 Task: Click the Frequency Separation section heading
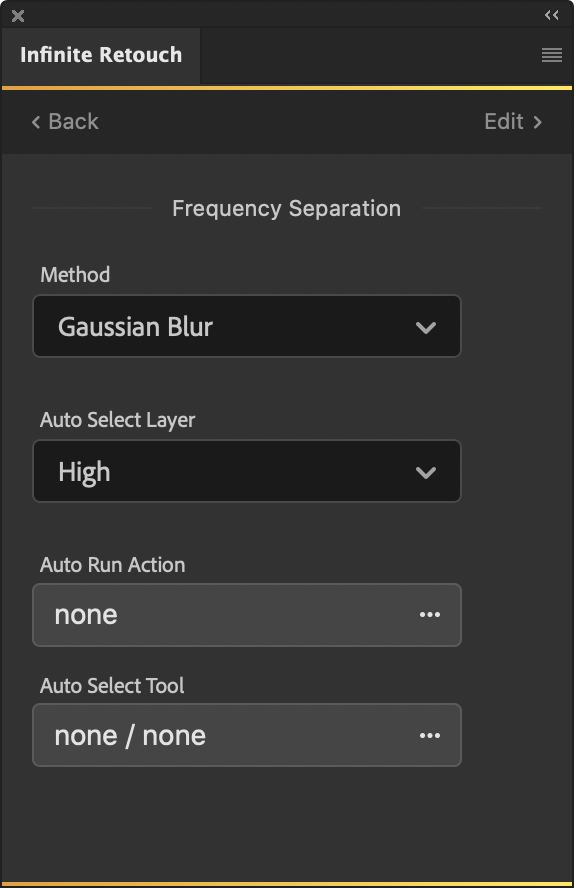tap(286, 208)
